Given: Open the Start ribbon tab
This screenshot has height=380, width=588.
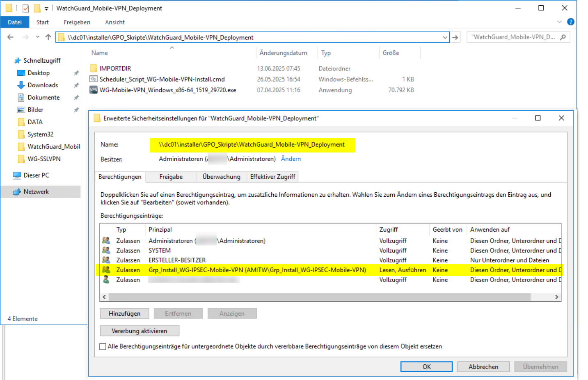Looking at the screenshot, I should [x=43, y=22].
